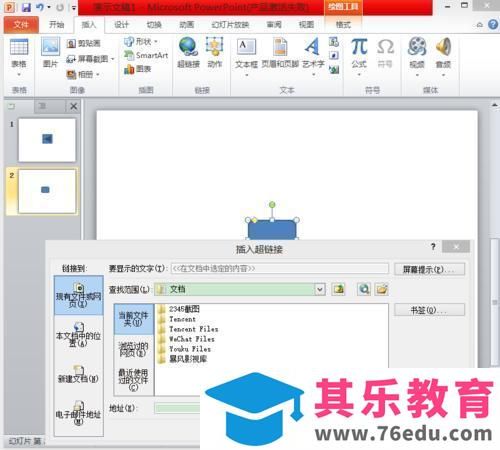Screen dimensions: 500x450
Task: Open PowerPoint Help question mark icon
Action: (493, 24)
